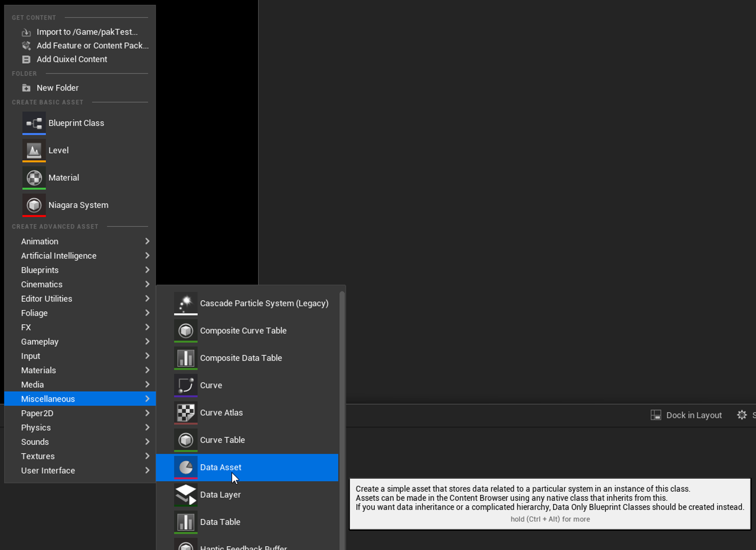Screen dimensions: 756x550
Task: Select the partially visible Haptic Feedback Buffer
Action: pyautogui.click(x=247, y=544)
